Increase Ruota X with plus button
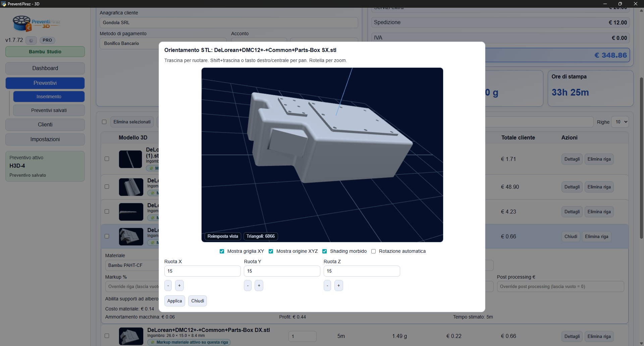 coord(179,286)
